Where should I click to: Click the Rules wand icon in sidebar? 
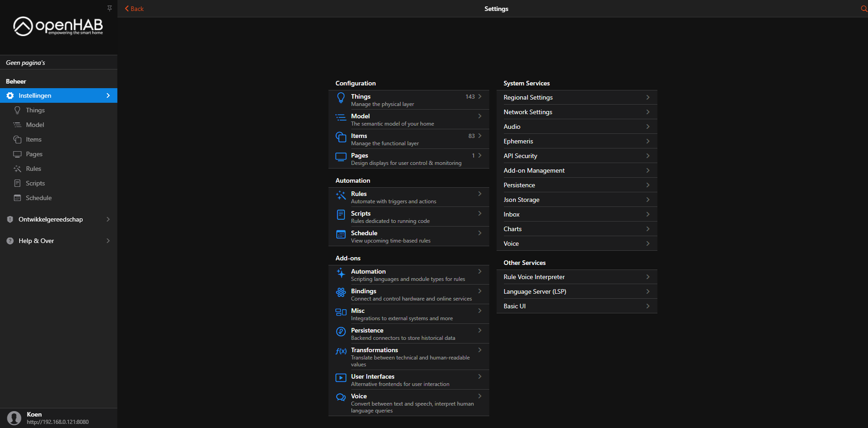17,169
